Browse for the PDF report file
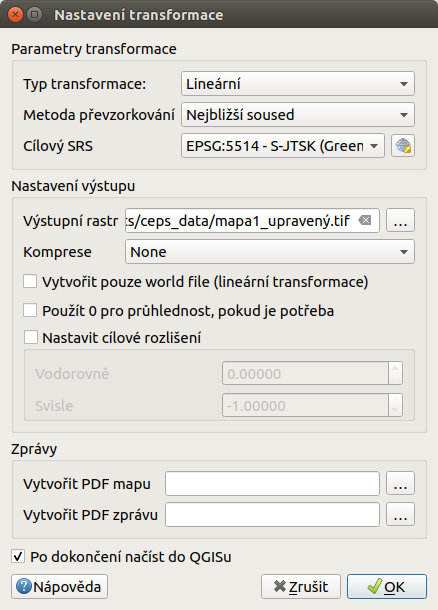 tap(400, 515)
